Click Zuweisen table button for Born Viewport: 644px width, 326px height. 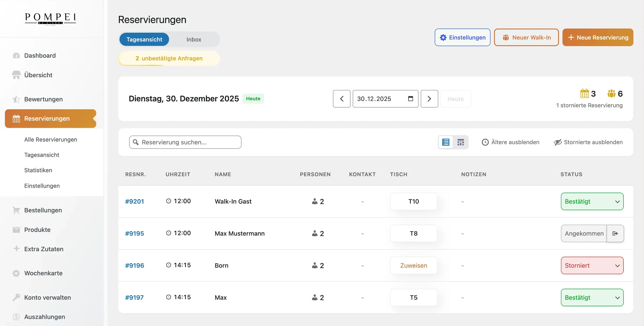click(414, 265)
